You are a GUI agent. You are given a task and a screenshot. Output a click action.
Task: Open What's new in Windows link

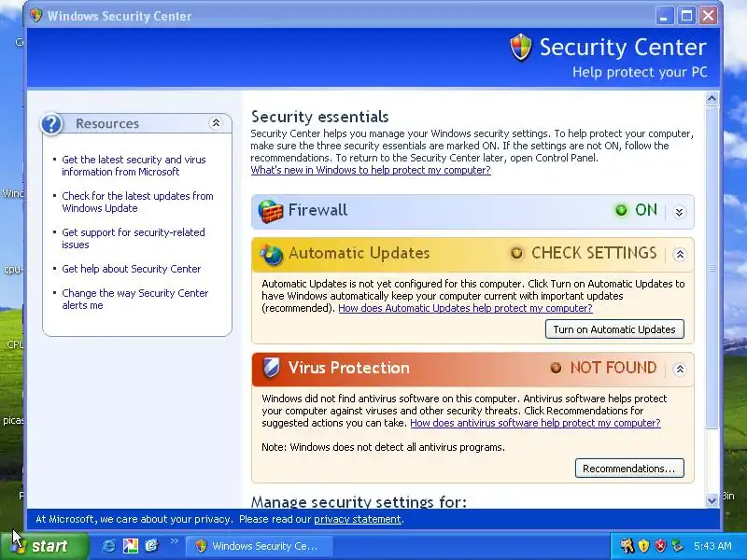tap(371, 170)
